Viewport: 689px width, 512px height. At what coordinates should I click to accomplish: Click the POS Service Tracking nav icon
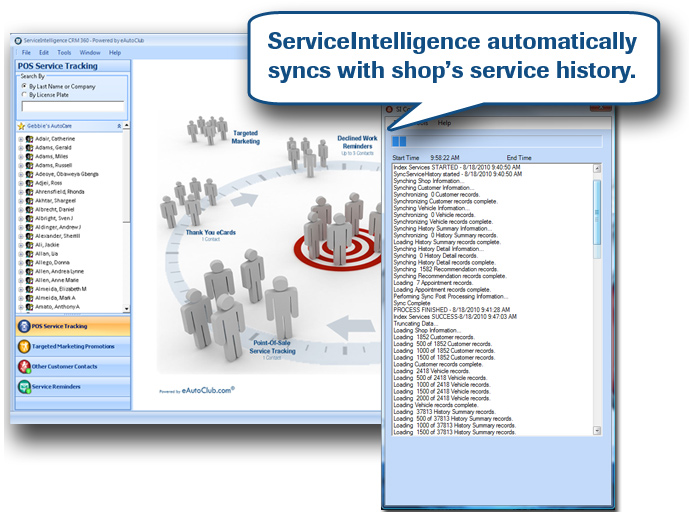pos(24,326)
